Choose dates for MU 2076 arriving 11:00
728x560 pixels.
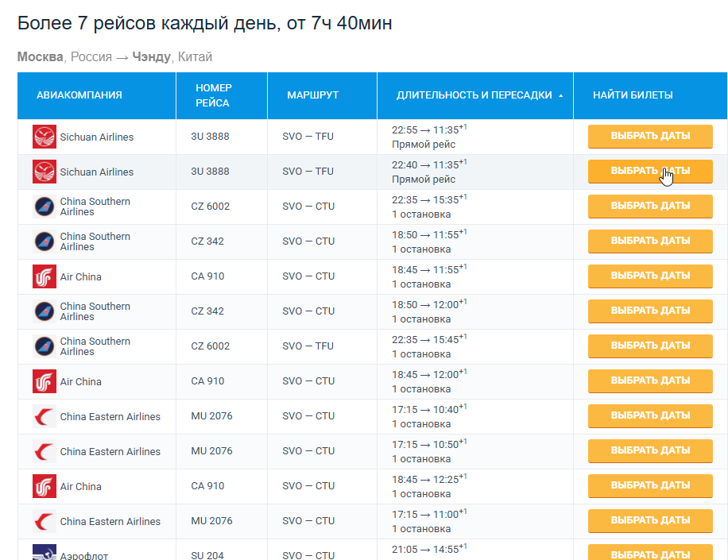pos(650,520)
